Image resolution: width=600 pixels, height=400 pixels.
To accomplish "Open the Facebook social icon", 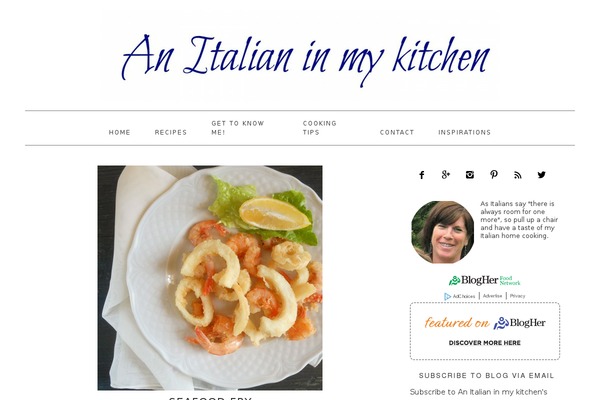I will [x=421, y=175].
